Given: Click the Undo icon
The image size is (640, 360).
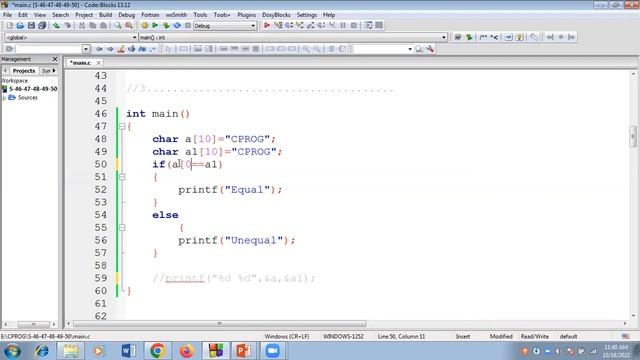Looking at the screenshot, I should (56, 25).
